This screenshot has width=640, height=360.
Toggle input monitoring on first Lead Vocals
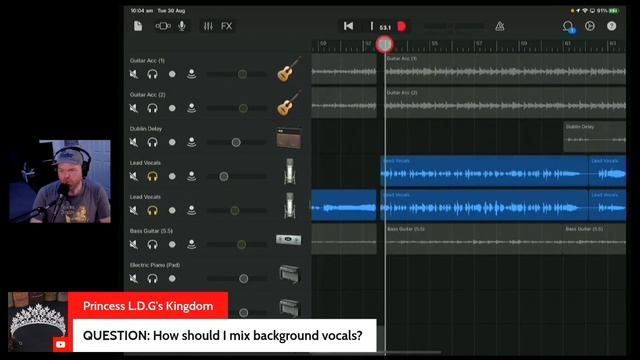pyautogui.click(x=191, y=176)
